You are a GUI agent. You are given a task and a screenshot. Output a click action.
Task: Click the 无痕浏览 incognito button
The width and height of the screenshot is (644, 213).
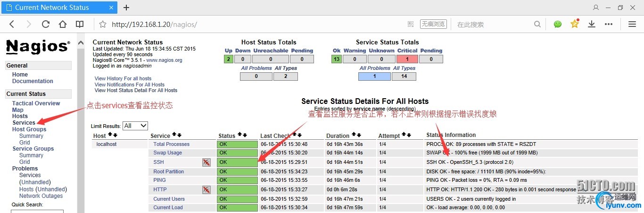pyautogui.click(x=433, y=24)
